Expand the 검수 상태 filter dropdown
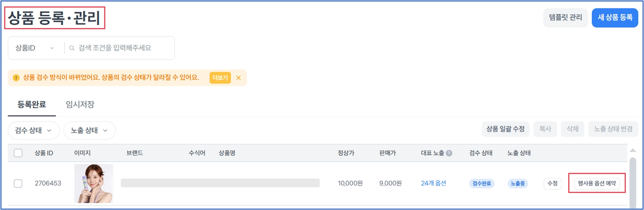The height and width of the screenshot is (210, 644). pyautogui.click(x=33, y=130)
